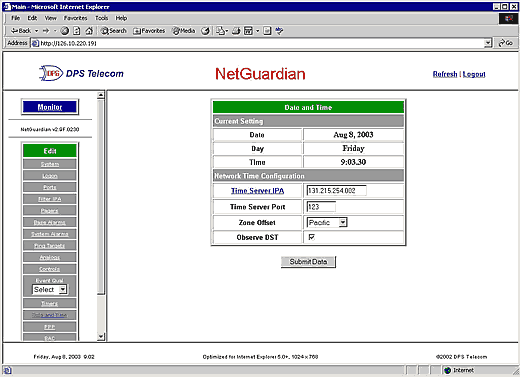Click the sidebar scrollbar thumb

tap(101, 197)
